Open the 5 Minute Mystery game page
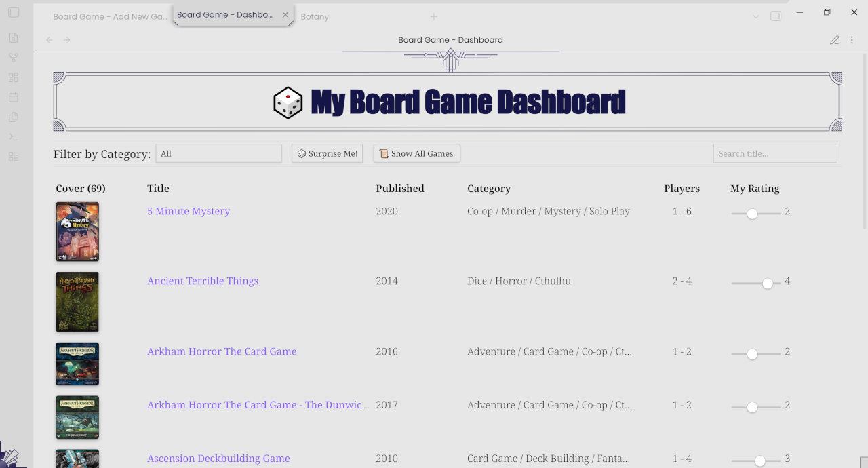The height and width of the screenshot is (468, 868). coord(189,211)
